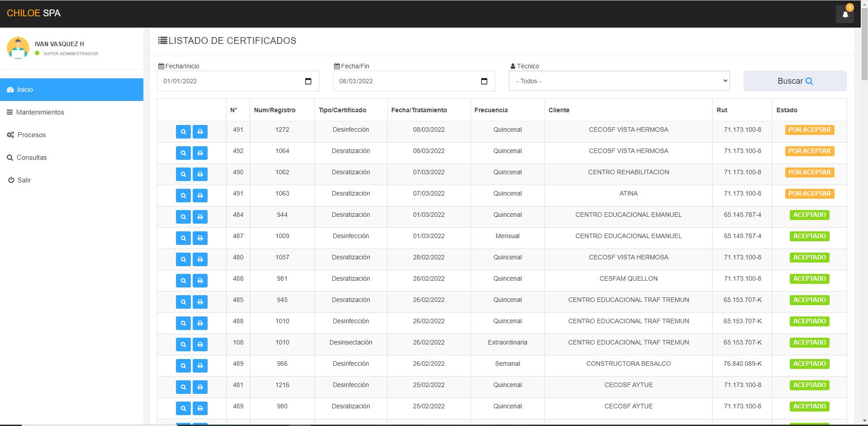
Task: Open the Consultas menu item
Action: coord(31,158)
